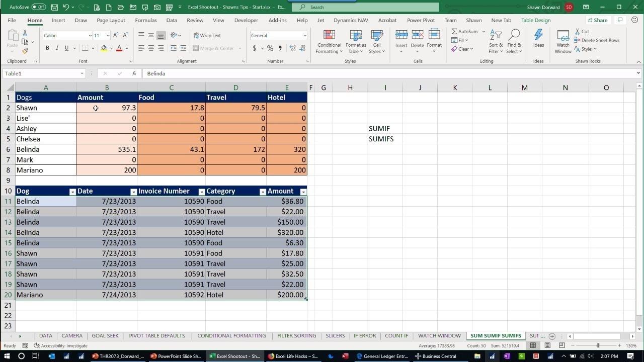This screenshot has width=644, height=362.
Task: Click the Comma Style icon
Action: (280, 48)
